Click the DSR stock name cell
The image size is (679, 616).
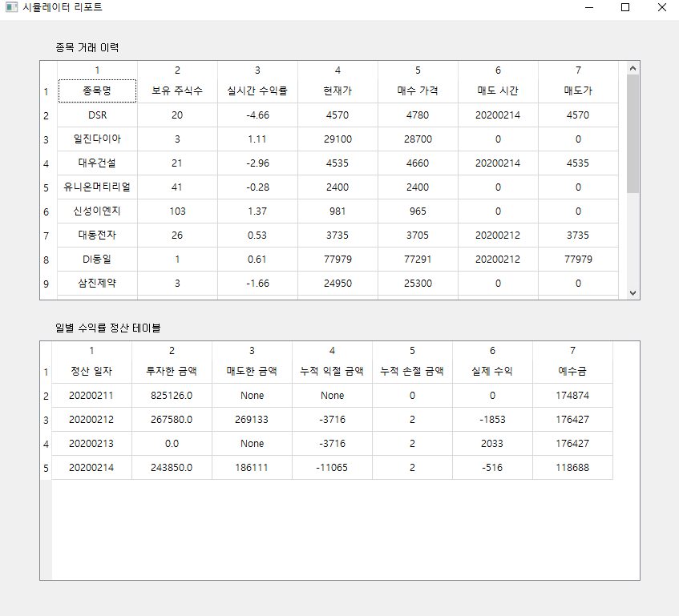(98, 115)
